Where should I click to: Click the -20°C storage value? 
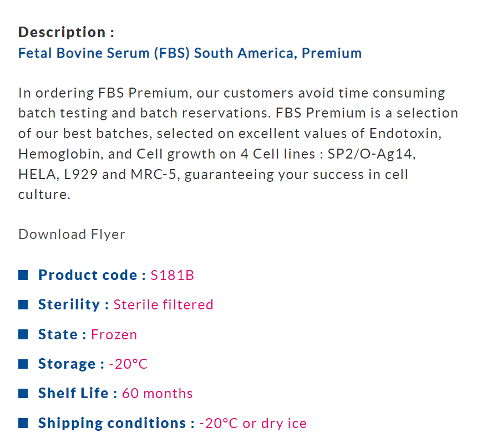pos(128,364)
